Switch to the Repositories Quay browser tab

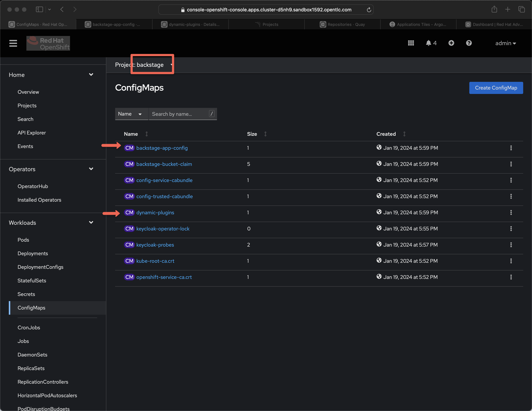[x=342, y=24]
